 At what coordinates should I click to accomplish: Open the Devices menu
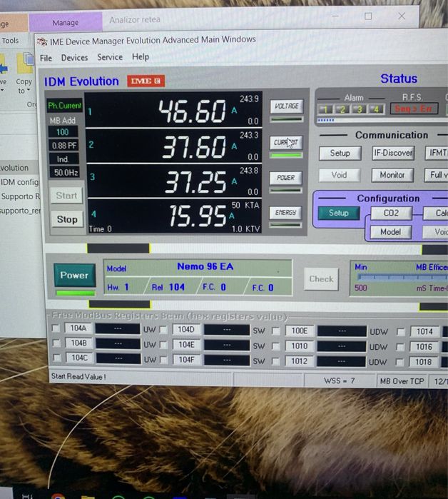pos(74,58)
